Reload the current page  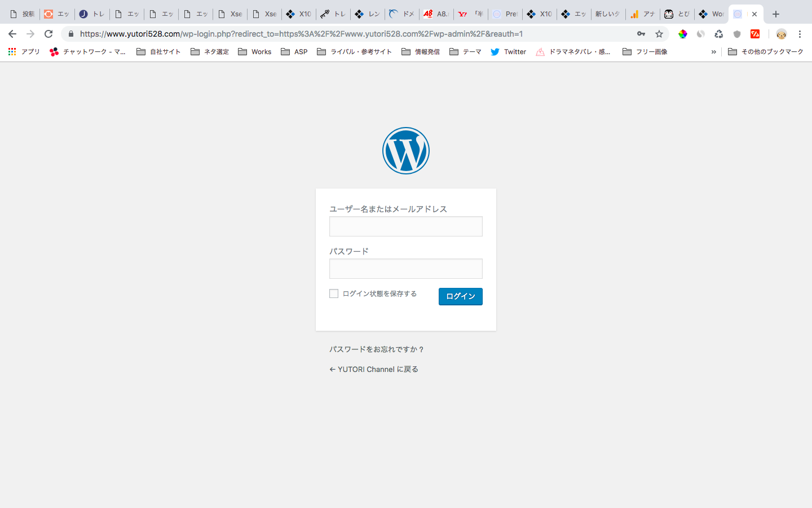click(48, 34)
